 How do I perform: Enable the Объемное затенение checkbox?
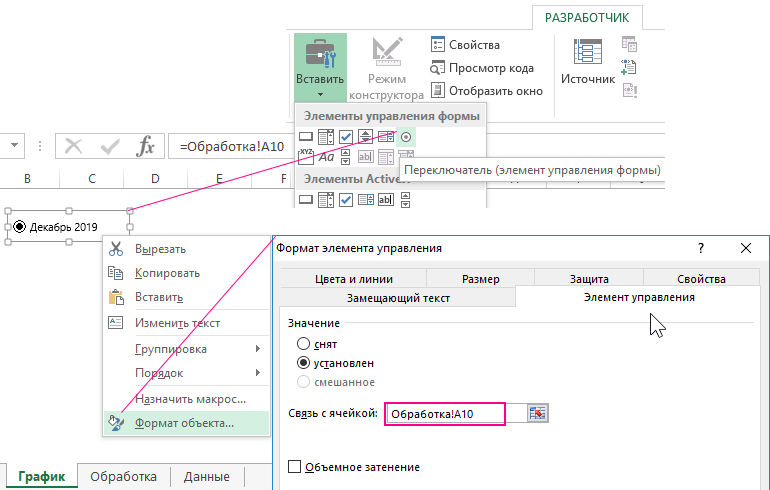(294, 467)
